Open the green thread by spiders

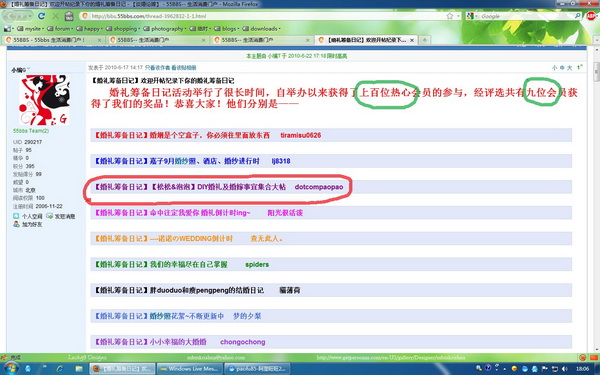tap(181, 264)
